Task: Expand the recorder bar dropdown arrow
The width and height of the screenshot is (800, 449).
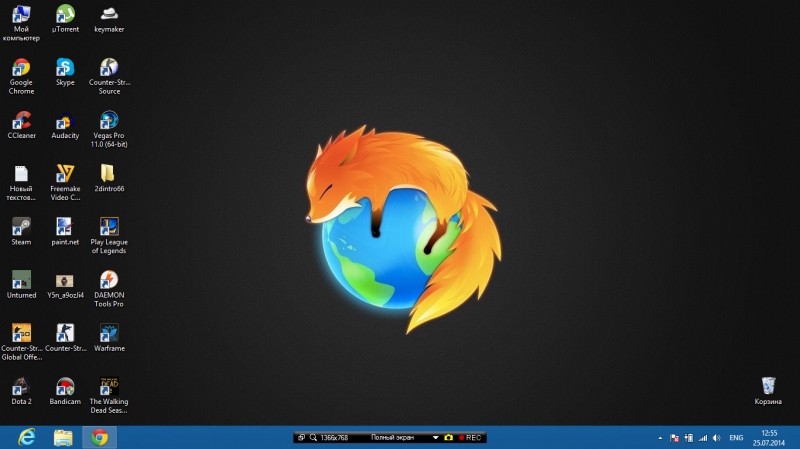Action: pos(435,438)
